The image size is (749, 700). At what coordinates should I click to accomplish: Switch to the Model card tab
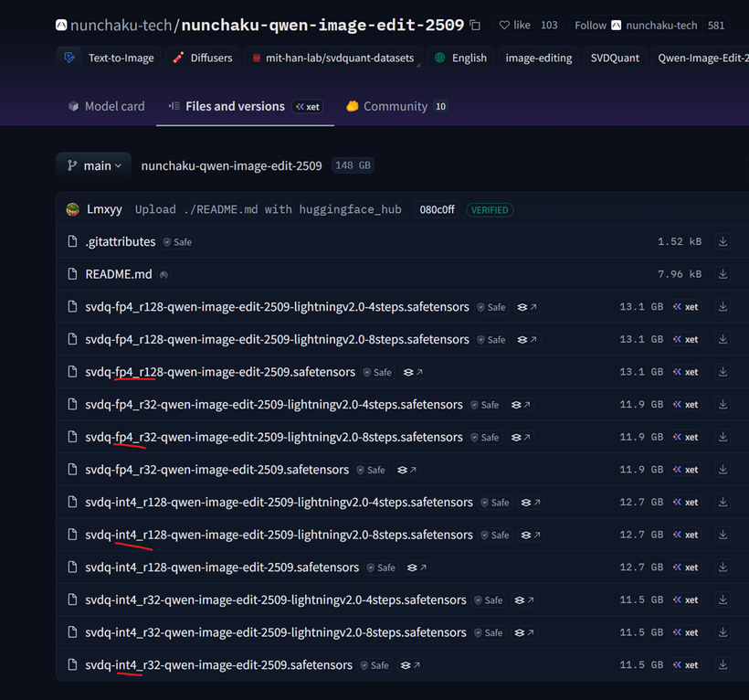tap(106, 107)
